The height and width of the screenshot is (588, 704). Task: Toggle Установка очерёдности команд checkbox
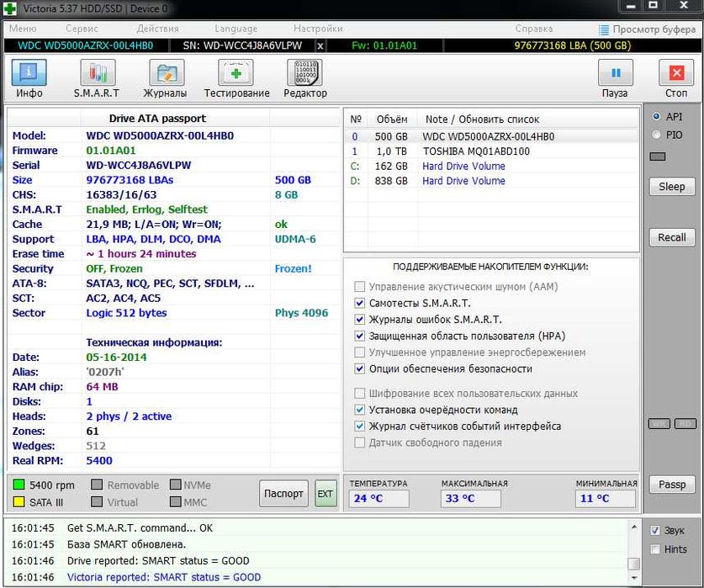[360, 410]
